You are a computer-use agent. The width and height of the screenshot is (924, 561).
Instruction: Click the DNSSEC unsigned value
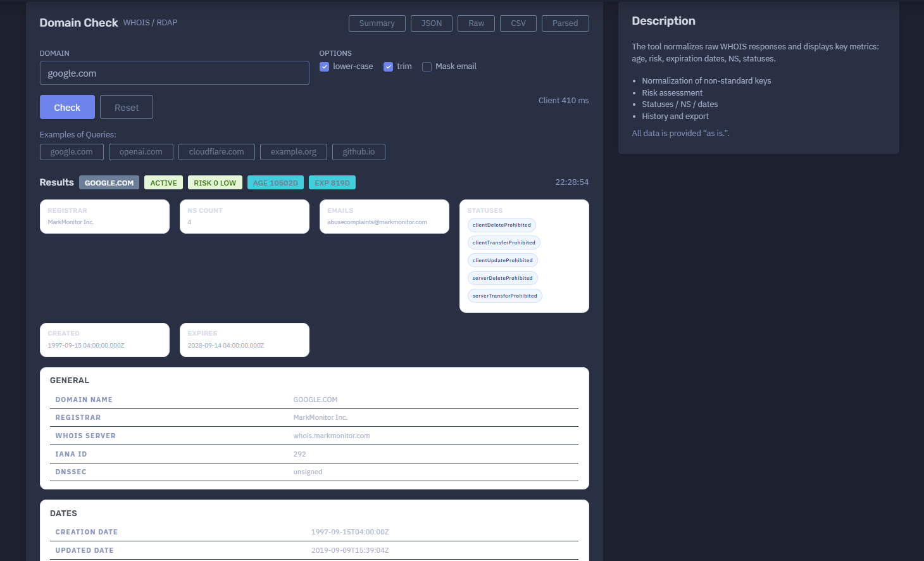click(x=308, y=472)
